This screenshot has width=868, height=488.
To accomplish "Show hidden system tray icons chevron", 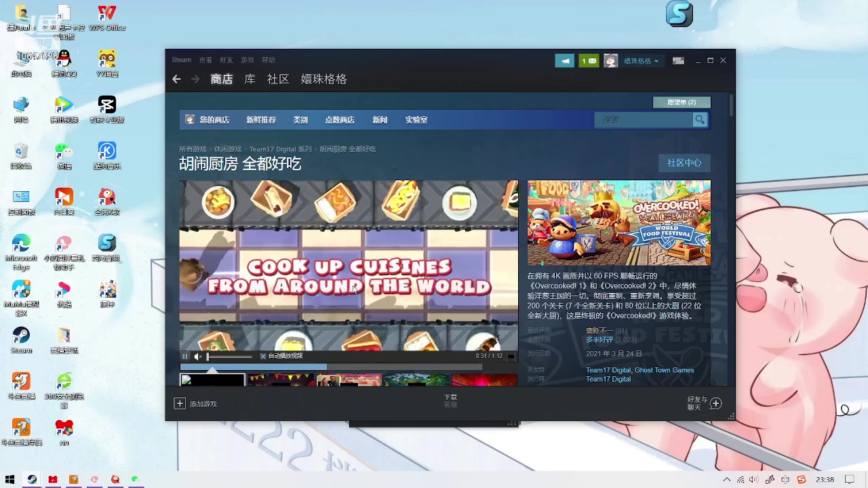I will tap(727, 480).
